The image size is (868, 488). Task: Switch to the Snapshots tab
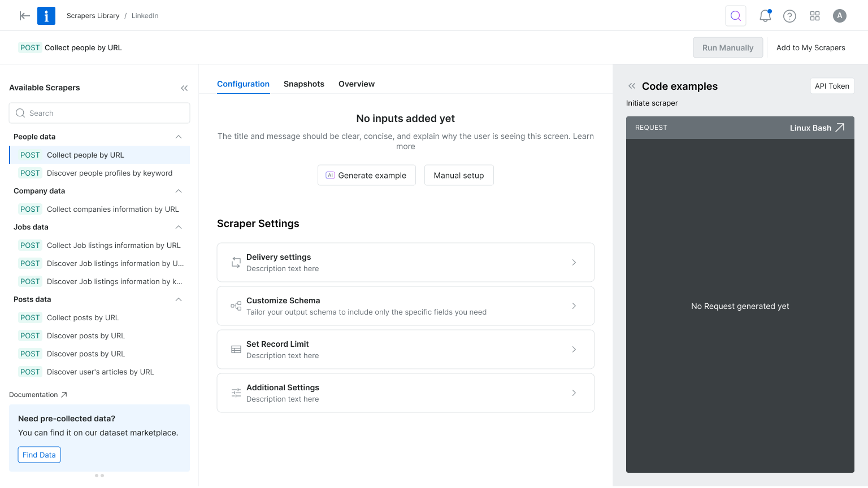[x=303, y=84]
